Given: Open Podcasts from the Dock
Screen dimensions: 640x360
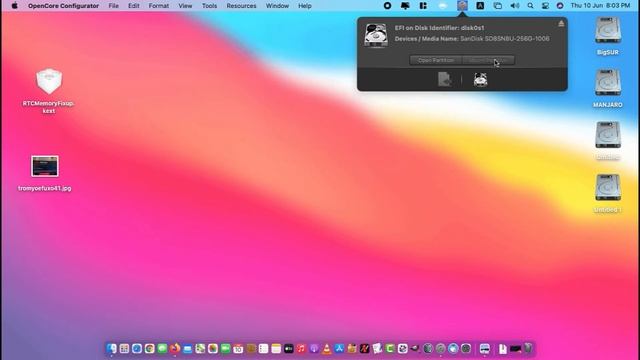Looking at the screenshot, I should point(314,348).
